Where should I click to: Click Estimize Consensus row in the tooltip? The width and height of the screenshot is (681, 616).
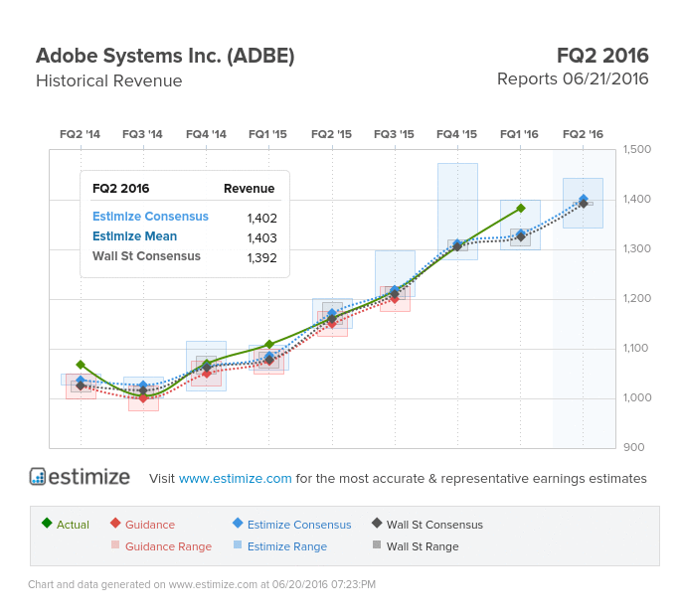[x=185, y=217]
